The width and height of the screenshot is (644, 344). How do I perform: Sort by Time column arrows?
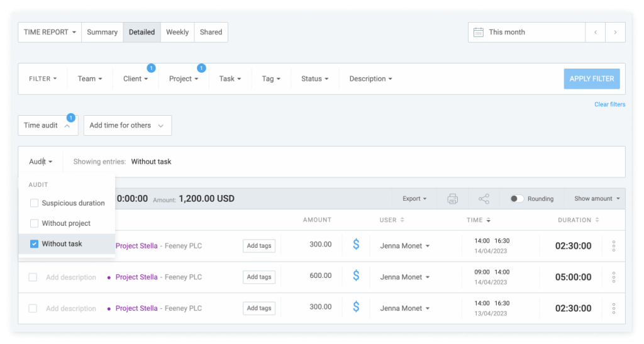point(488,220)
